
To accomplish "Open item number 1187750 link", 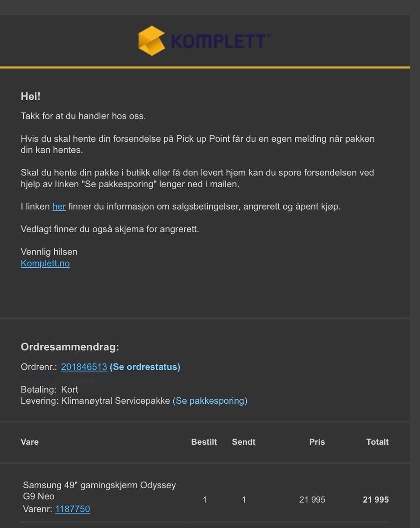I will click(x=73, y=509).
